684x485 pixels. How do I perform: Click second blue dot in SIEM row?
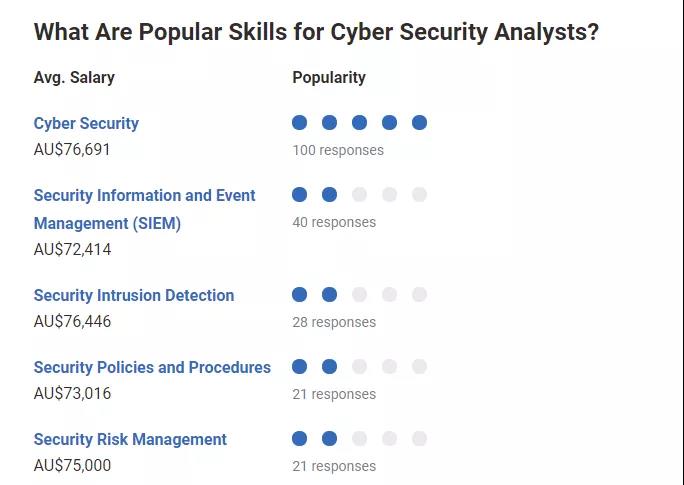pos(330,195)
